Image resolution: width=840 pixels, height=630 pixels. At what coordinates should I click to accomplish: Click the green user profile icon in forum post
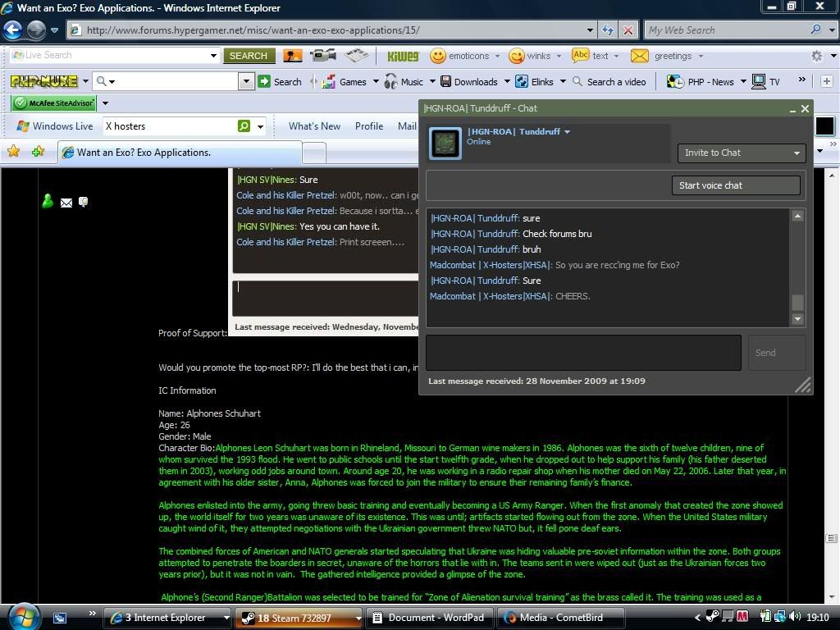[x=48, y=201]
